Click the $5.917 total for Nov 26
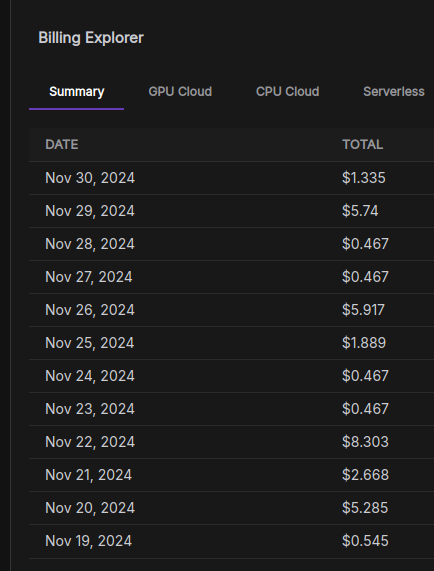The image size is (434, 571). coord(363,310)
